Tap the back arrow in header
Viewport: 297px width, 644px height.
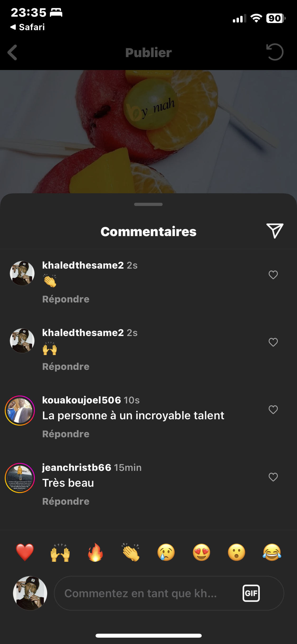(x=12, y=52)
